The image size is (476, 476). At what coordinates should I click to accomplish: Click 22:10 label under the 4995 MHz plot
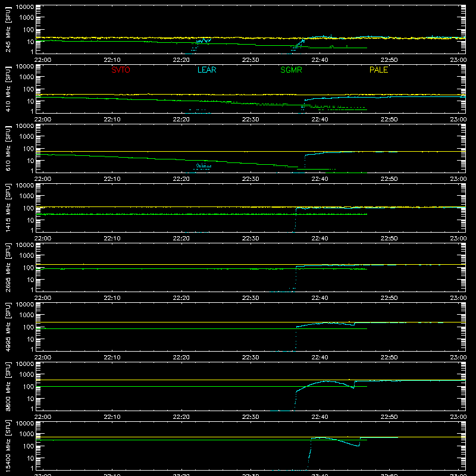(112, 358)
